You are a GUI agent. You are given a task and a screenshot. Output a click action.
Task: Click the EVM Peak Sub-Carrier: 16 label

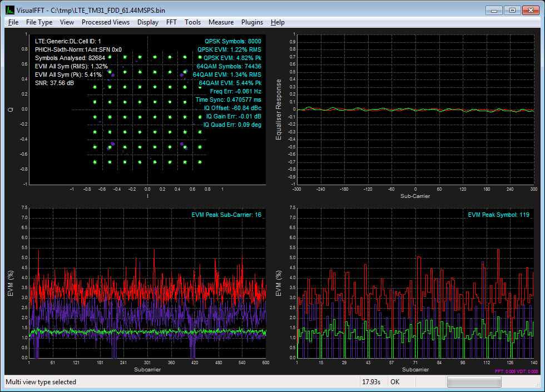pos(225,214)
